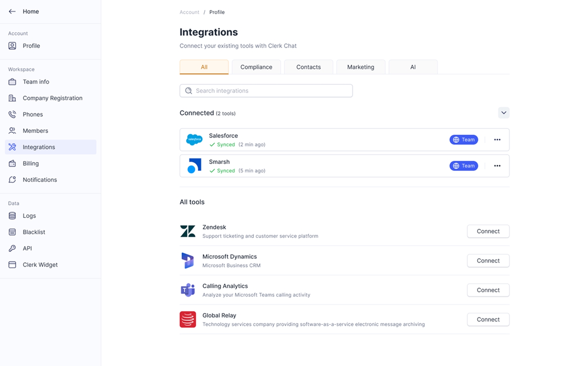Viewport: 588px width, 366px height.
Task: Click the back arrow next to Home
Action: (x=12, y=11)
